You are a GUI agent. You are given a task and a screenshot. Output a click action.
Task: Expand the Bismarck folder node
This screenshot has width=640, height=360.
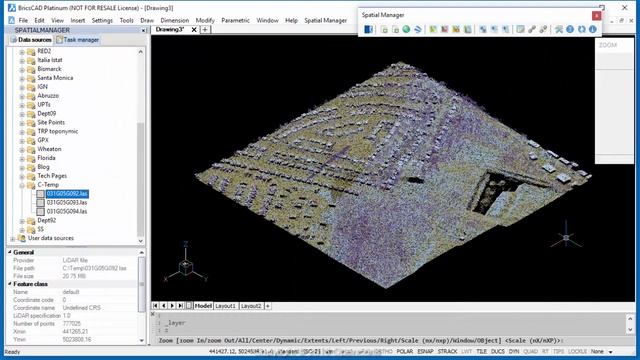(x=22, y=69)
